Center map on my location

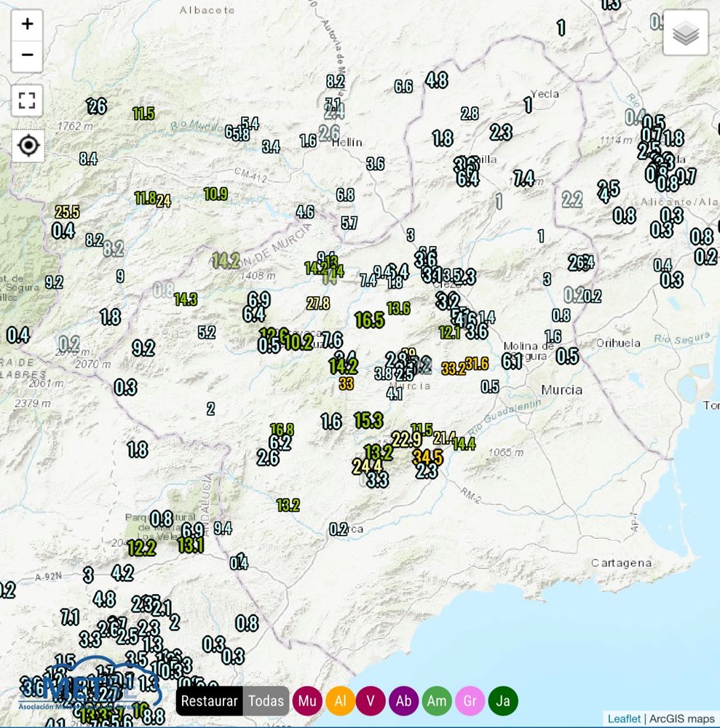(x=28, y=146)
